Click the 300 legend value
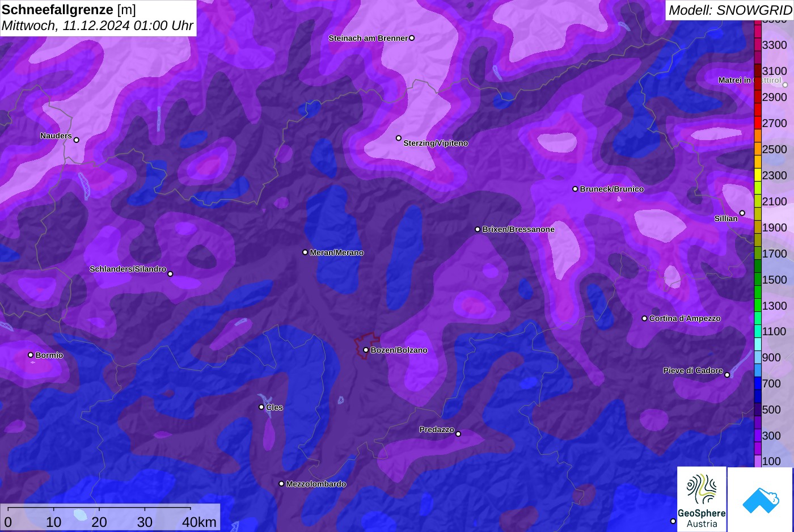The image size is (794, 532). [x=771, y=436]
